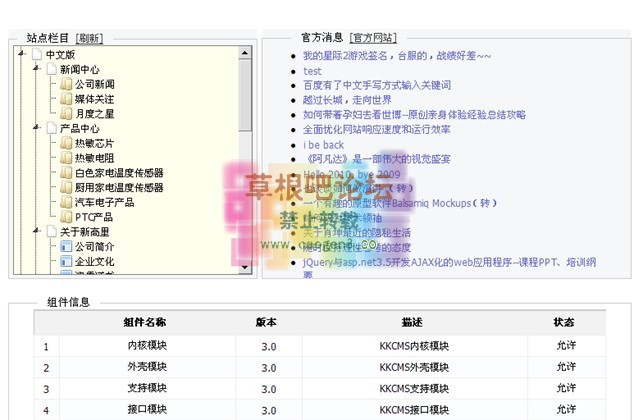Click the folder icon beside 公司新闻
The height and width of the screenshot is (420, 638).
pos(66,85)
